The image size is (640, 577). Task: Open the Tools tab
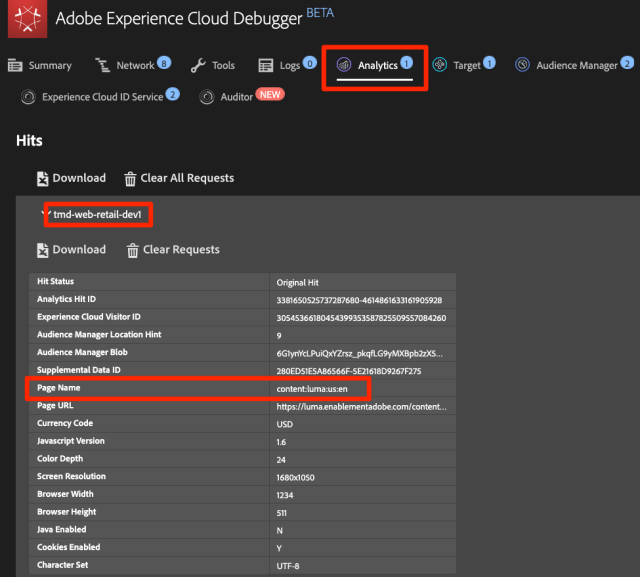pyautogui.click(x=213, y=65)
